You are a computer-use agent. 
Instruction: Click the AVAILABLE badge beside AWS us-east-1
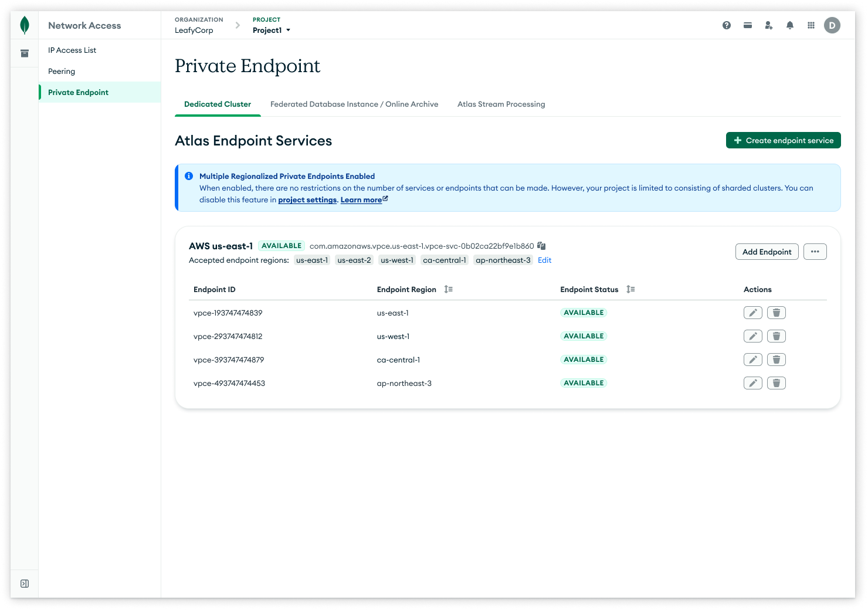pyautogui.click(x=282, y=246)
